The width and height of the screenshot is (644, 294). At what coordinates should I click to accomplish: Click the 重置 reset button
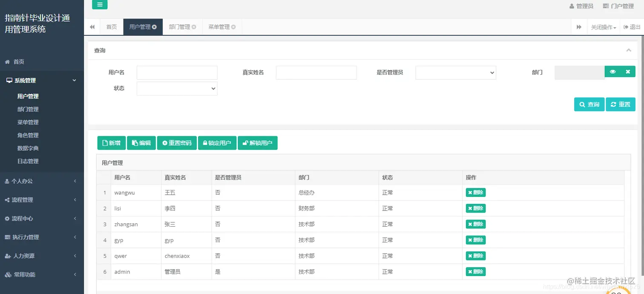pos(621,104)
